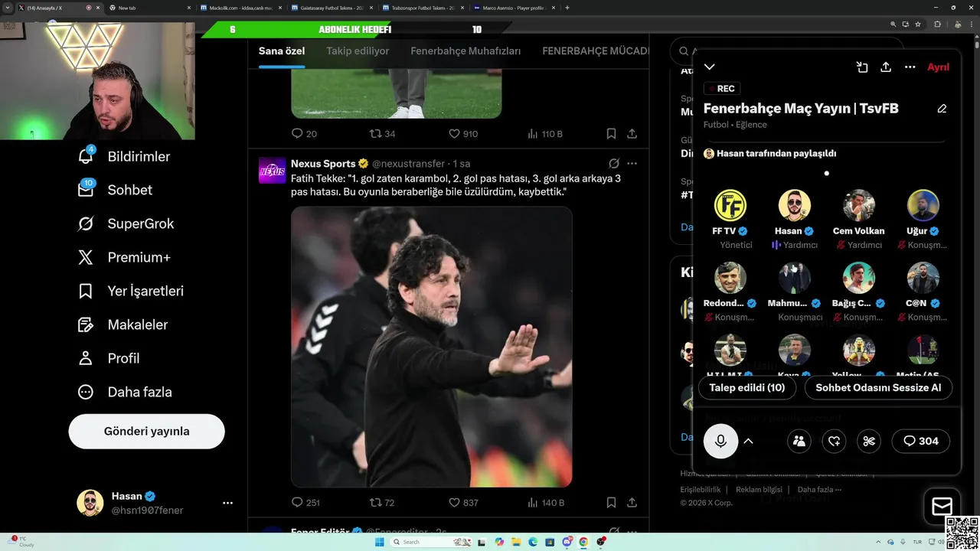Like the top post with 910 likes

click(463, 134)
